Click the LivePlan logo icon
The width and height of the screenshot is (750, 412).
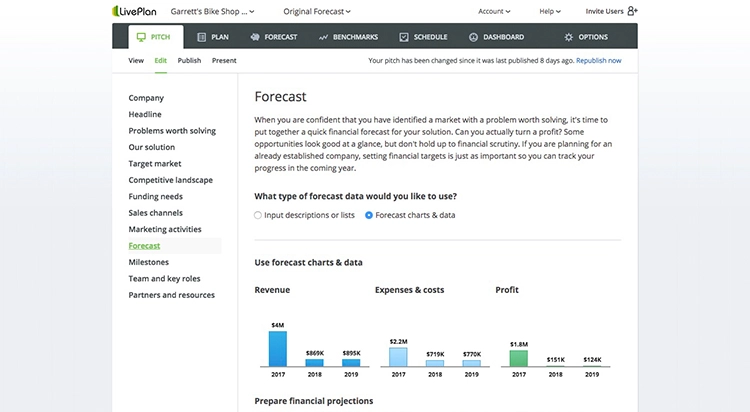(121, 12)
